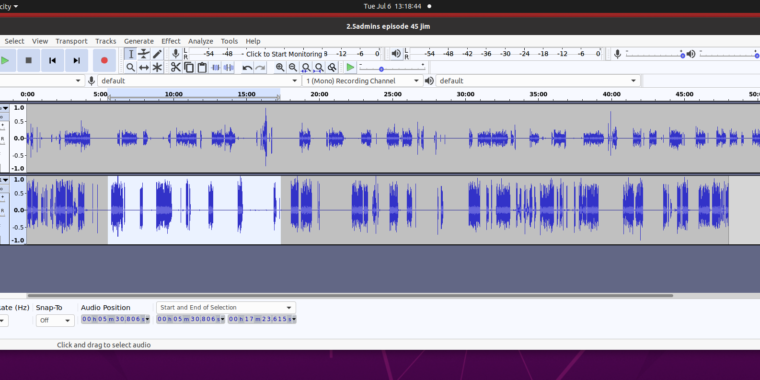The image size is (760, 380).
Task: Adjust the playback speed slider
Action: (392, 67)
